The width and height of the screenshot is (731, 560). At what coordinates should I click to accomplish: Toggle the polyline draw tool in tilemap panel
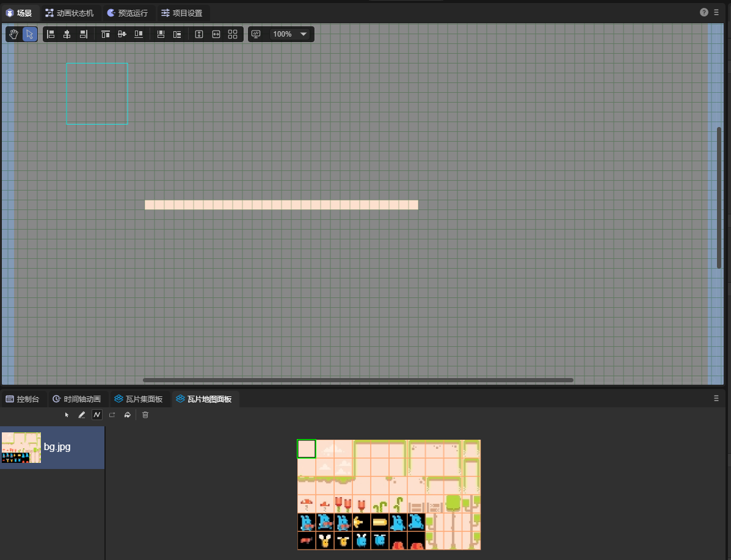click(96, 415)
